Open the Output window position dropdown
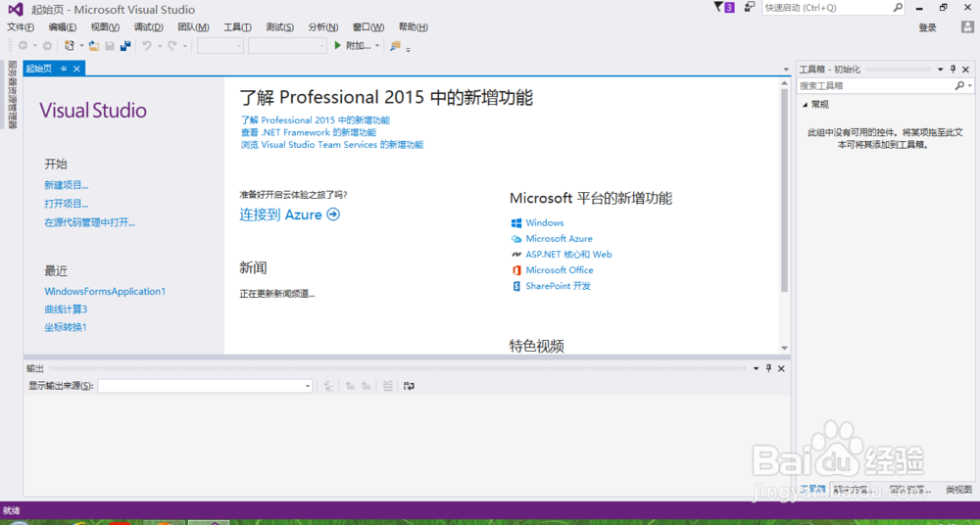Screen dimensions: 980x525 point(757,368)
